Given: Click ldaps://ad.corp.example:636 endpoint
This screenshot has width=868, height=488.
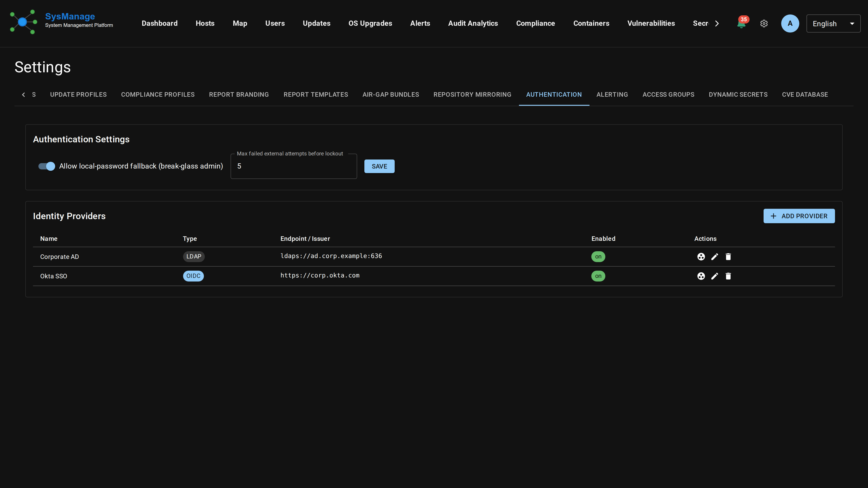Looking at the screenshot, I should [331, 256].
